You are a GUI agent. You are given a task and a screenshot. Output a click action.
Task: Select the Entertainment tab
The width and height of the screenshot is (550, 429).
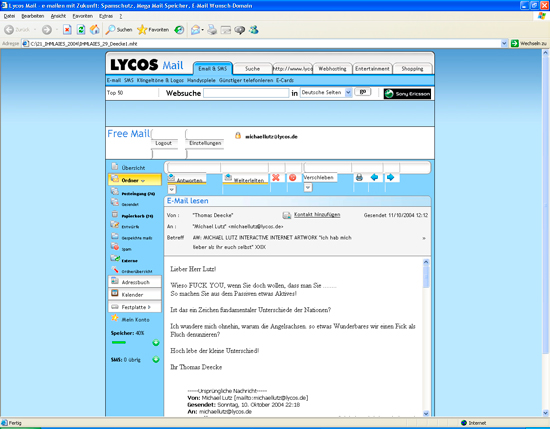pyautogui.click(x=372, y=69)
